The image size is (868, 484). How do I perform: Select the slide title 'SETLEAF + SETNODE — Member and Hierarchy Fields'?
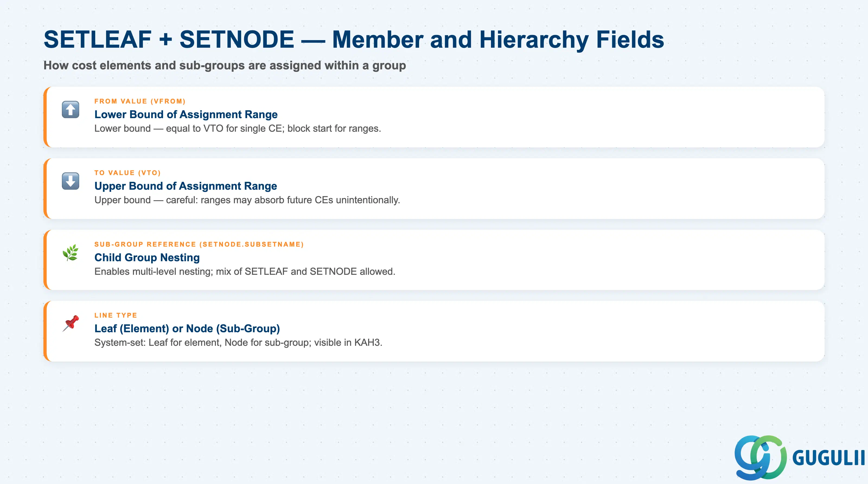(353, 40)
